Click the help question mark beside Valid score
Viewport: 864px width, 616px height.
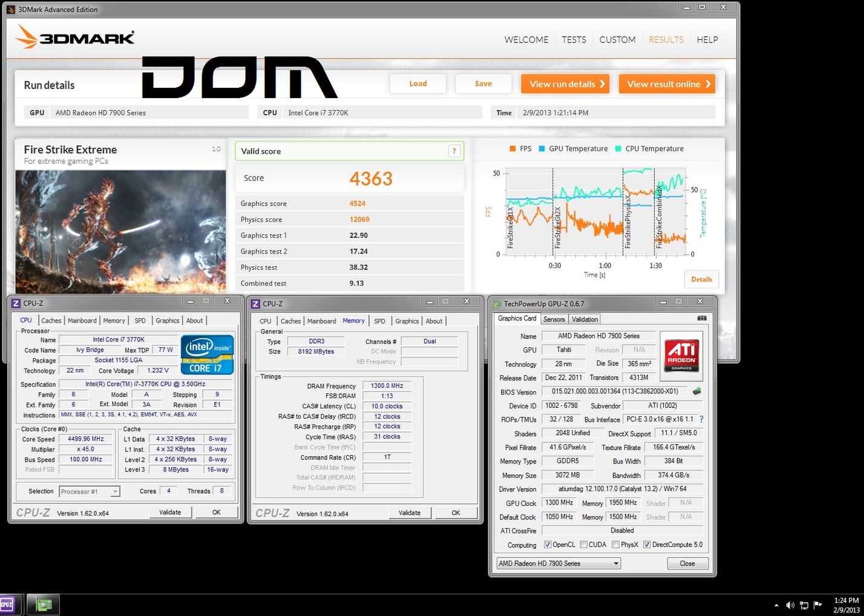(x=454, y=151)
